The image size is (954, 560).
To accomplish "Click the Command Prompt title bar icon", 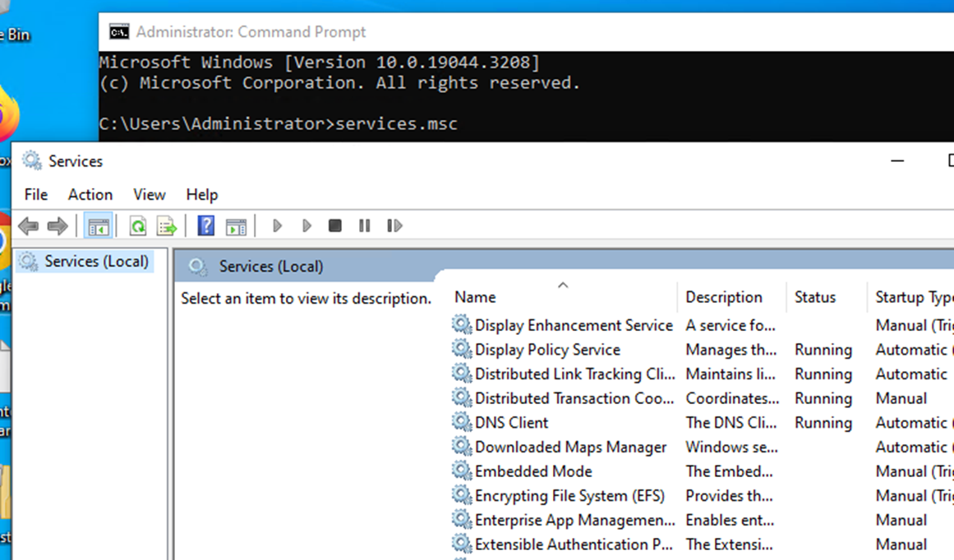I will tap(119, 32).
